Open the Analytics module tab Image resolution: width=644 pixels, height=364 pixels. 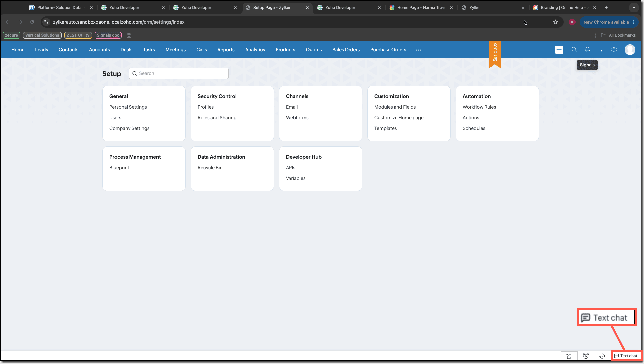tap(255, 50)
